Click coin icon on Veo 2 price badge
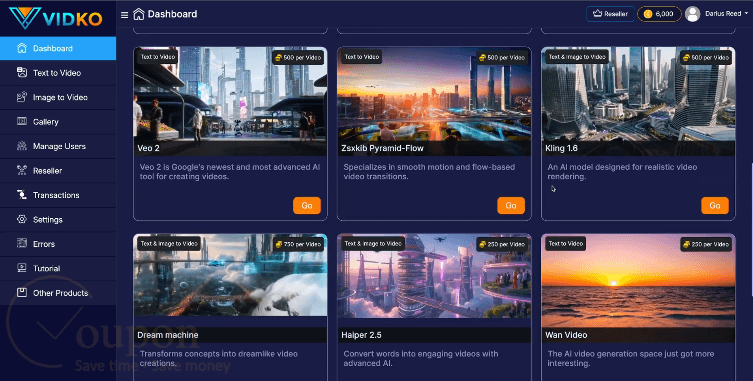Screen dimensions: 753x381 click(278, 58)
